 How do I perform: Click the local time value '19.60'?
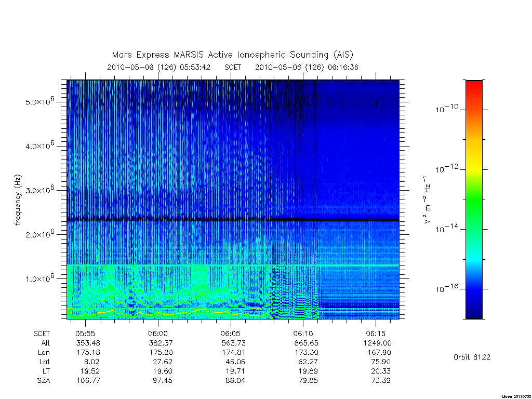pyautogui.click(x=163, y=371)
